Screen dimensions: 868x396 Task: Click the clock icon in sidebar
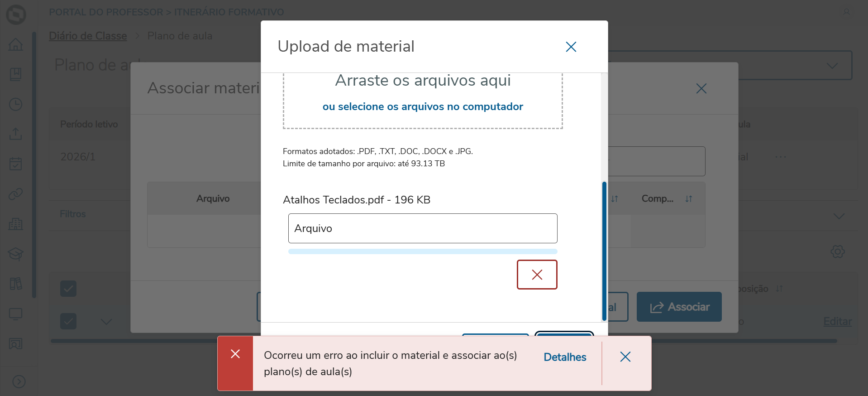(16, 104)
